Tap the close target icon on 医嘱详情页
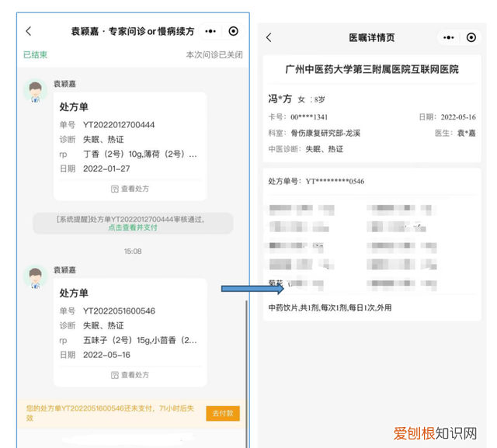Viewport: 497px width, 448px height. pos(471,37)
